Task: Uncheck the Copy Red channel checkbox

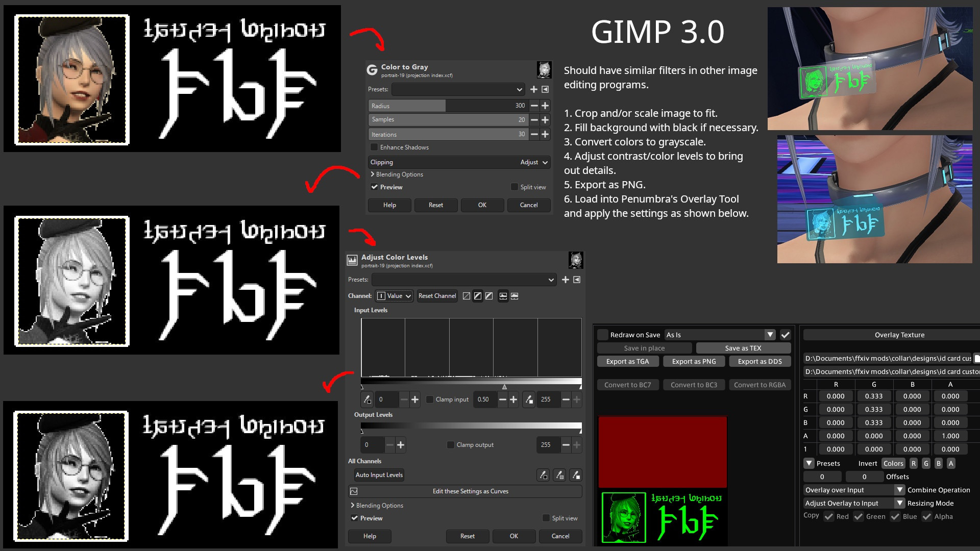Action: click(x=829, y=516)
